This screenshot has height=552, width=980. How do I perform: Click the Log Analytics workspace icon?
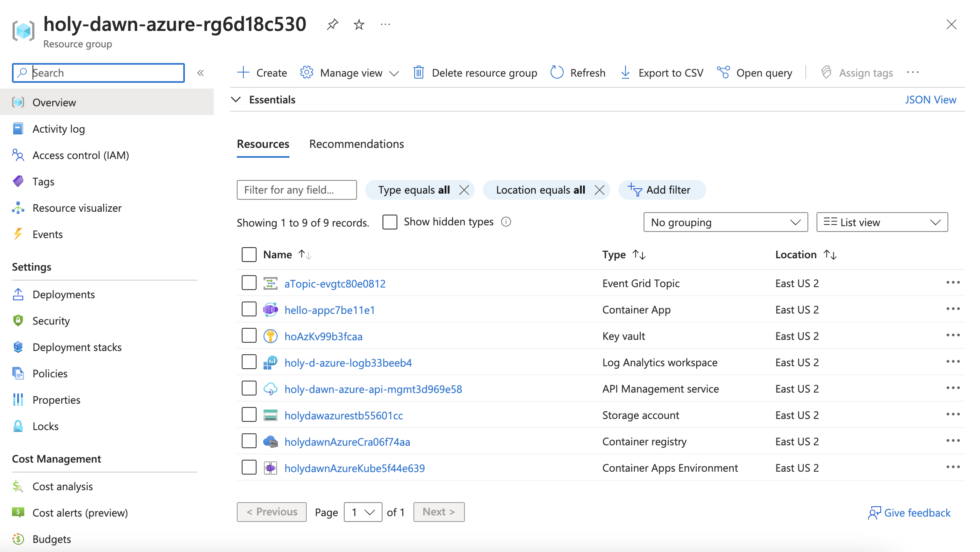[x=269, y=362]
